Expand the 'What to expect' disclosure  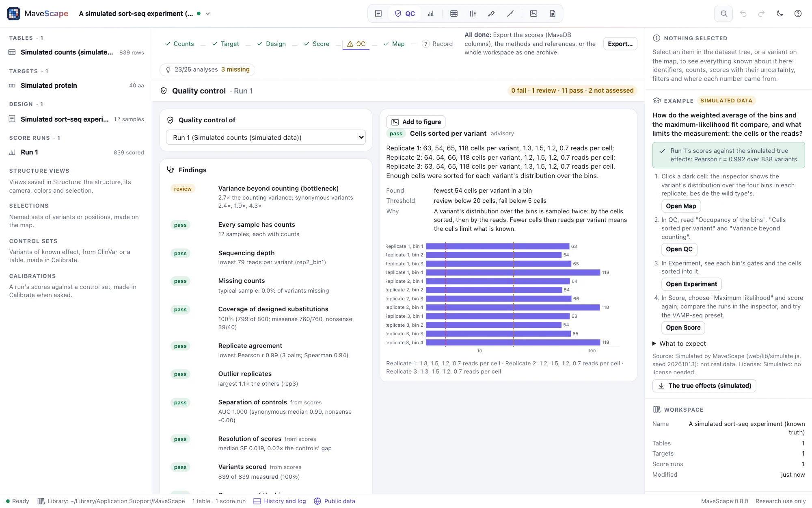point(679,343)
